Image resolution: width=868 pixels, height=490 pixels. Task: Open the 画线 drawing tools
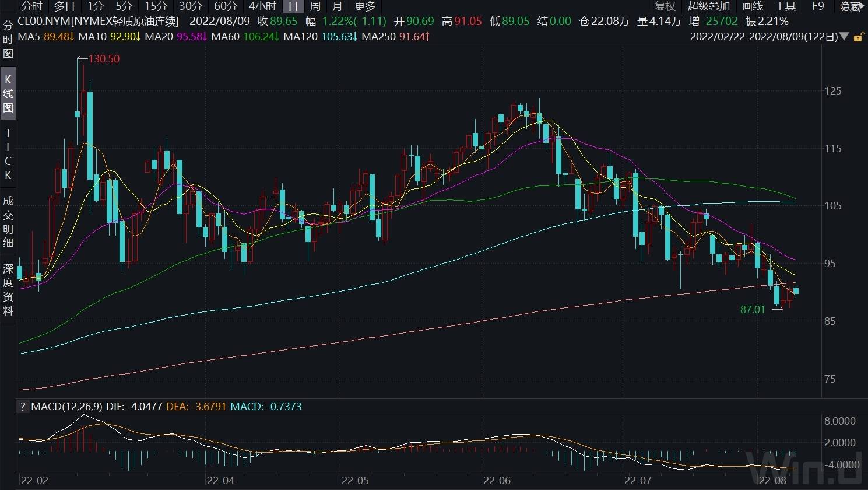[752, 6]
